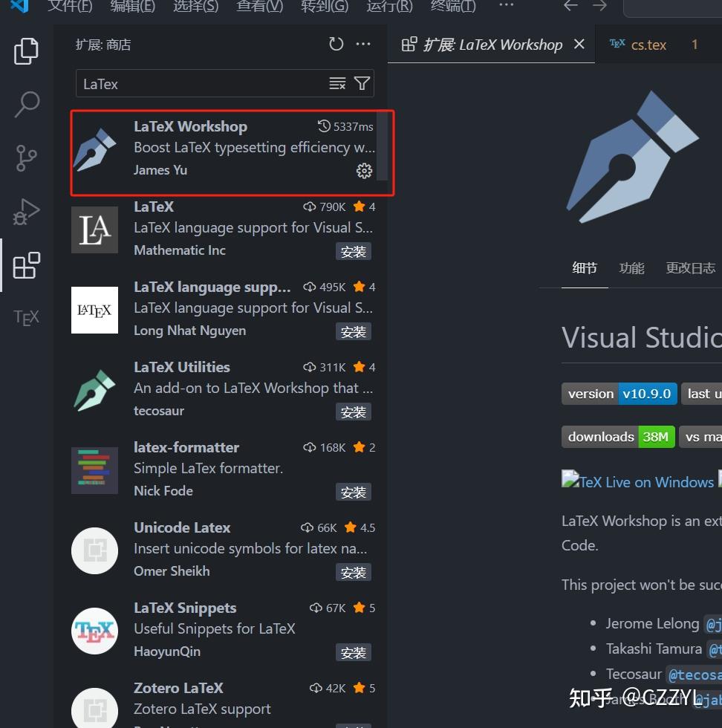This screenshot has height=728, width=722.
Task: Open LaTeX Workshop extension settings gear
Action: 364,170
